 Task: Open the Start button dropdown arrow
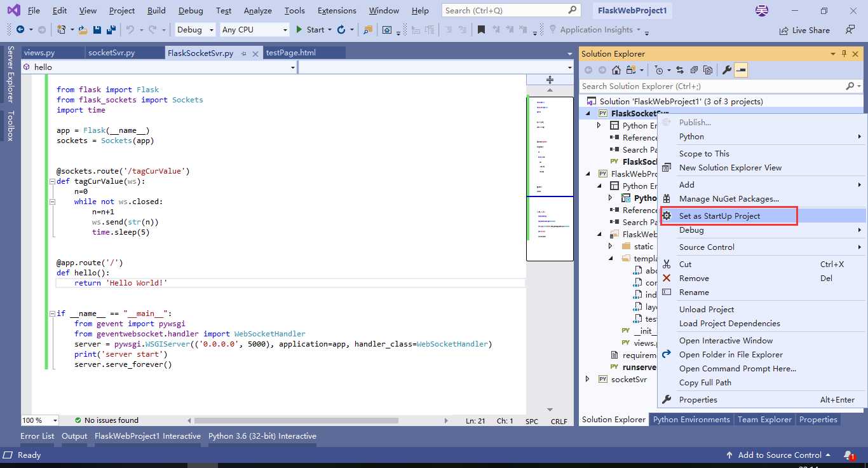coord(329,29)
